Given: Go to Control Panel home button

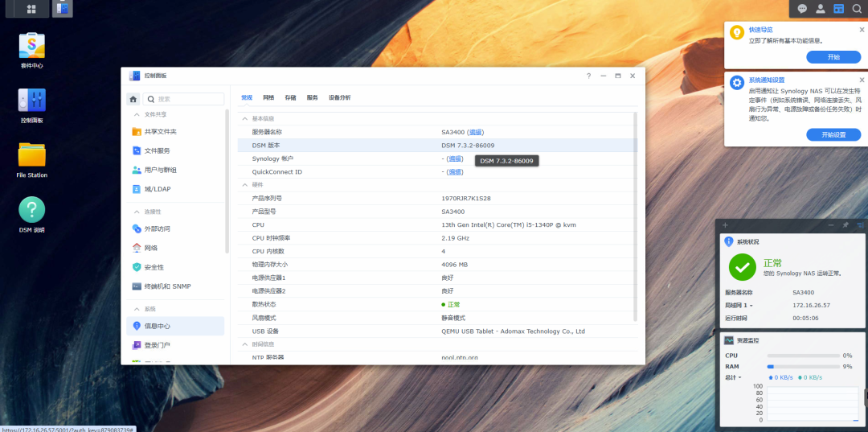Looking at the screenshot, I should [133, 99].
